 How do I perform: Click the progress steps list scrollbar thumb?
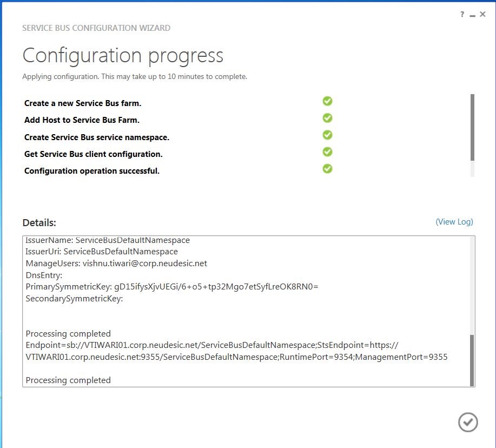(x=472, y=127)
